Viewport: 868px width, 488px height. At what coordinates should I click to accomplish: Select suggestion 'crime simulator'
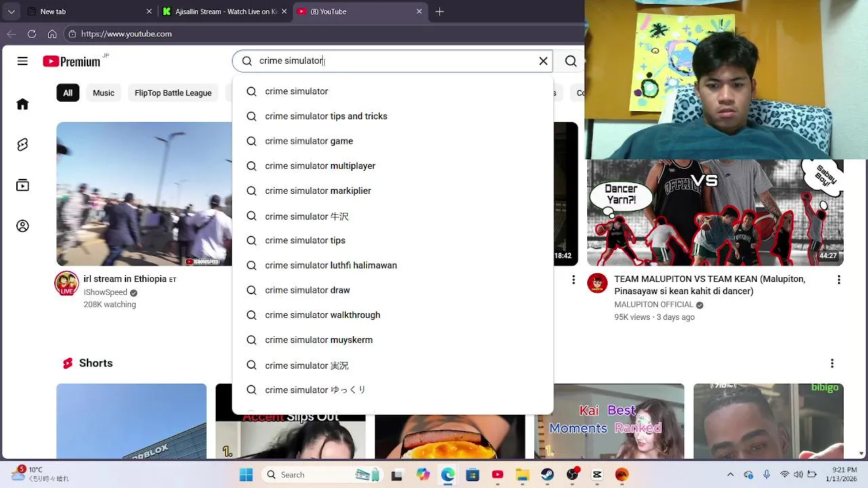pos(393,91)
